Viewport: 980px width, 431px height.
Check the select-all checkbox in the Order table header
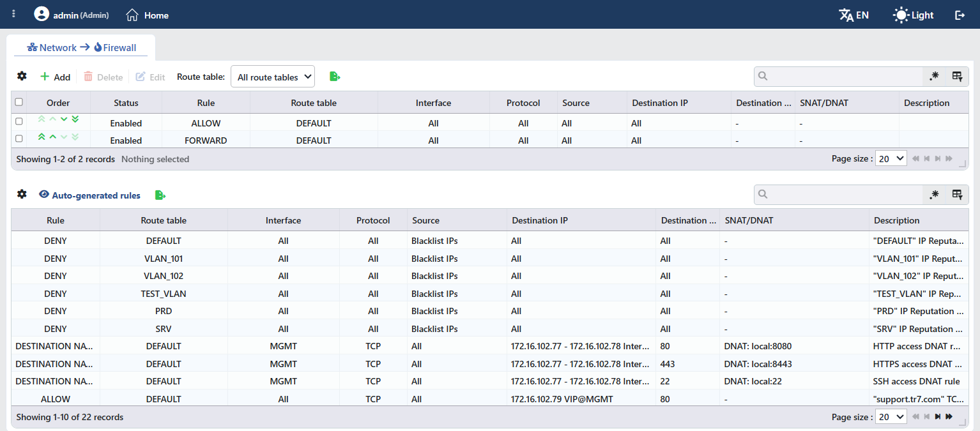19,102
